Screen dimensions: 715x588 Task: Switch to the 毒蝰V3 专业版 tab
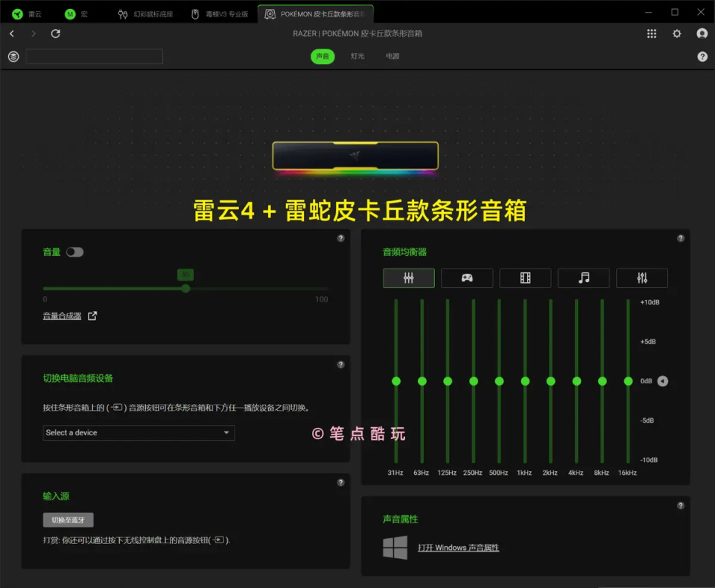[220, 14]
